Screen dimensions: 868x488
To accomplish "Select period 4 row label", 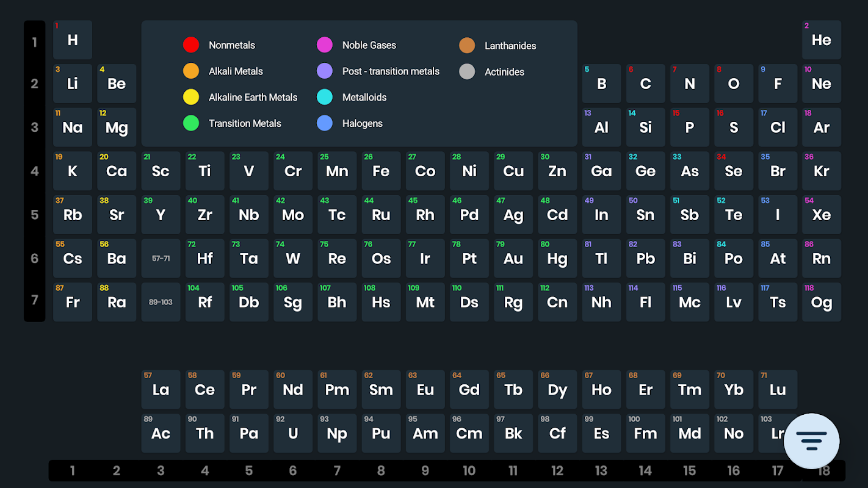I will 35,171.
